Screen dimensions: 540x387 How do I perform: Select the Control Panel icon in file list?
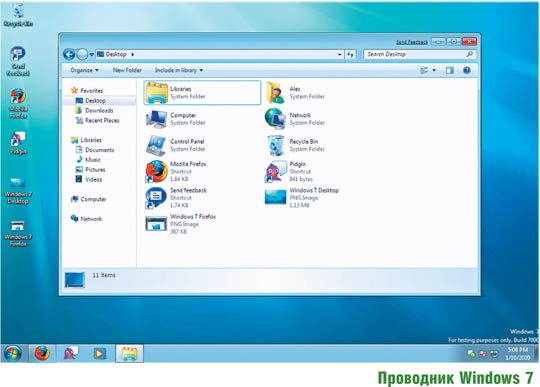(156, 145)
